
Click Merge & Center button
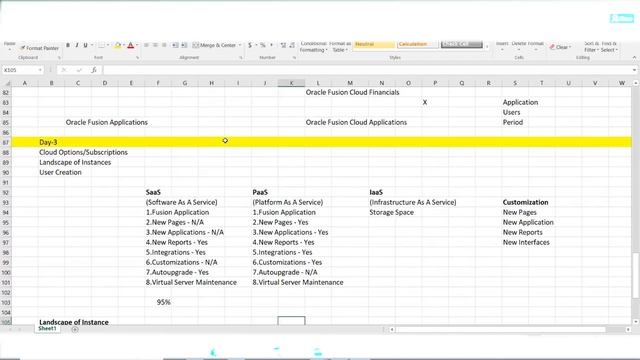[x=214, y=45]
